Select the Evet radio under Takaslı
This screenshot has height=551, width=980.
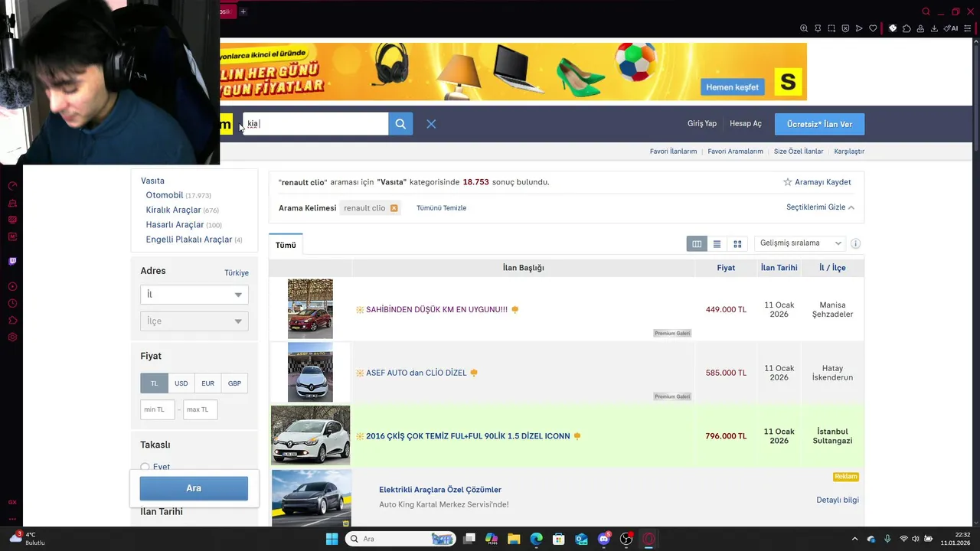pos(145,467)
